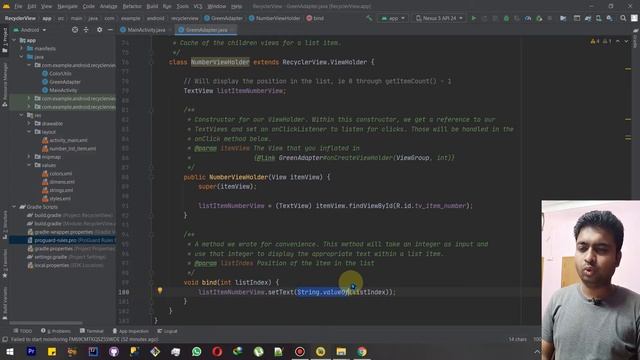The height and width of the screenshot is (360, 640).
Task: Expand the mipmap folder
Action: (x=29, y=157)
